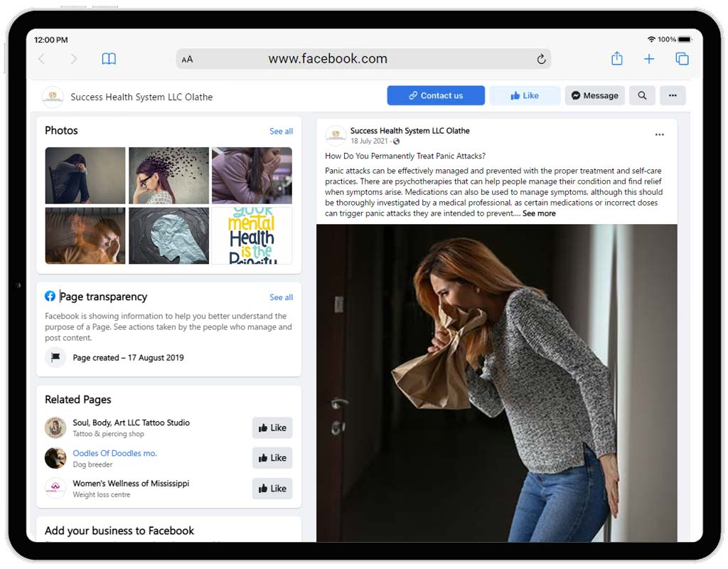The height and width of the screenshot is (569, 728).
Task: Click the Dog breeder subtitle
Action: 92,464
